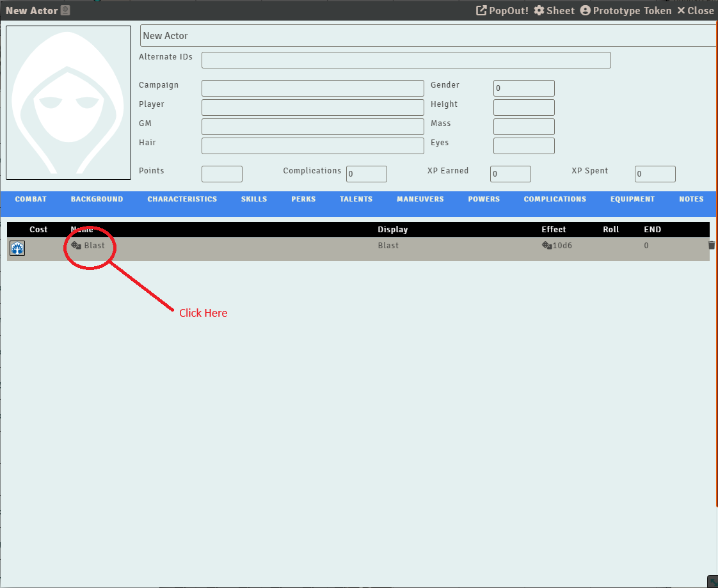Select the Skills tab
Screen dimensions: 718x588
point(254,200)
